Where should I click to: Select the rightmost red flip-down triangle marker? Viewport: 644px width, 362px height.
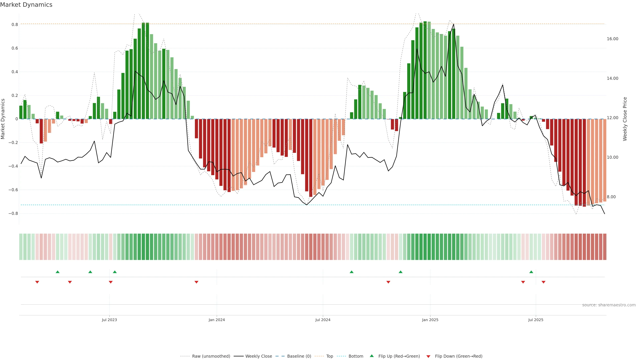point(543,282)
